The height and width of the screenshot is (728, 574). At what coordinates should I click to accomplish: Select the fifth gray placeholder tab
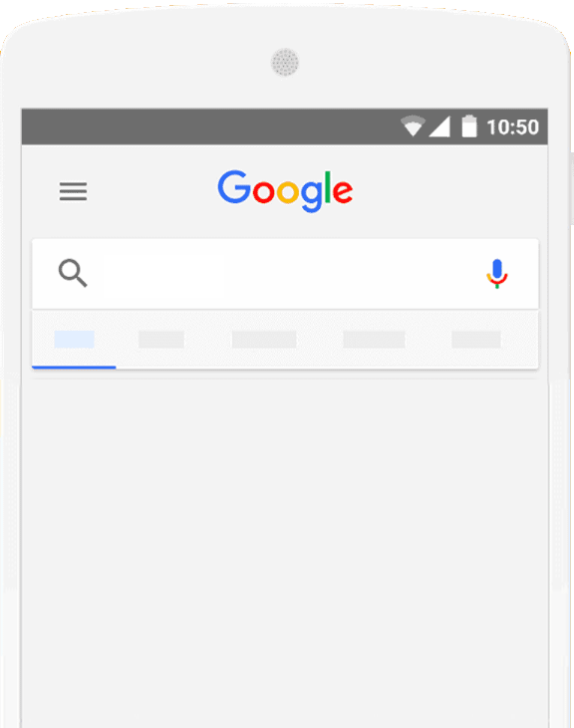pyautogui.click(x=476, y=340)
